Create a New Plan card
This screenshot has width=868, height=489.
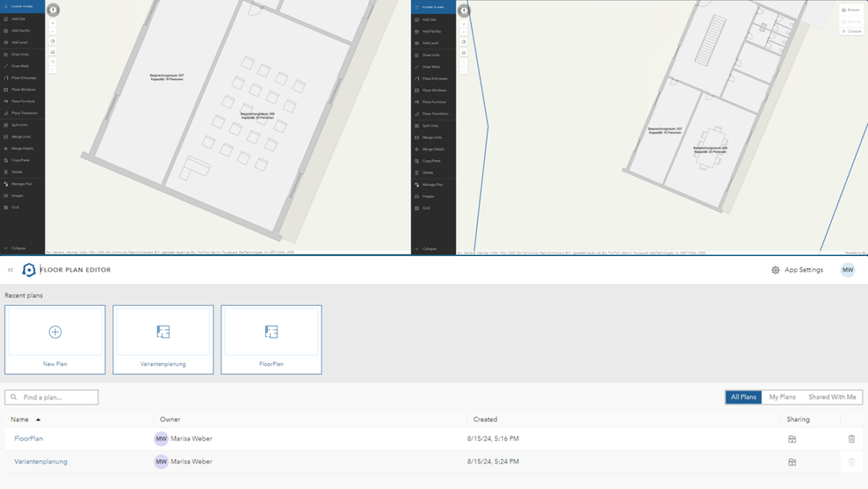pos(55,339)
